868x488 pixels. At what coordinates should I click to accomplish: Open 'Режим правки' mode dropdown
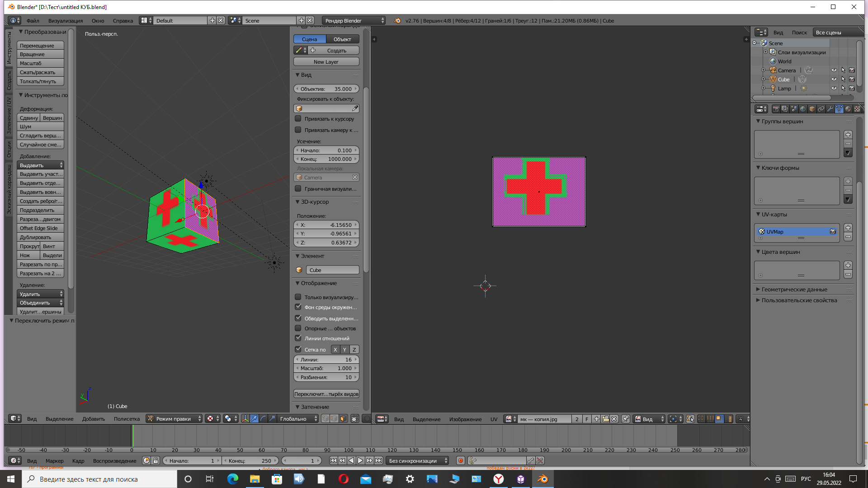click(174, 419)
